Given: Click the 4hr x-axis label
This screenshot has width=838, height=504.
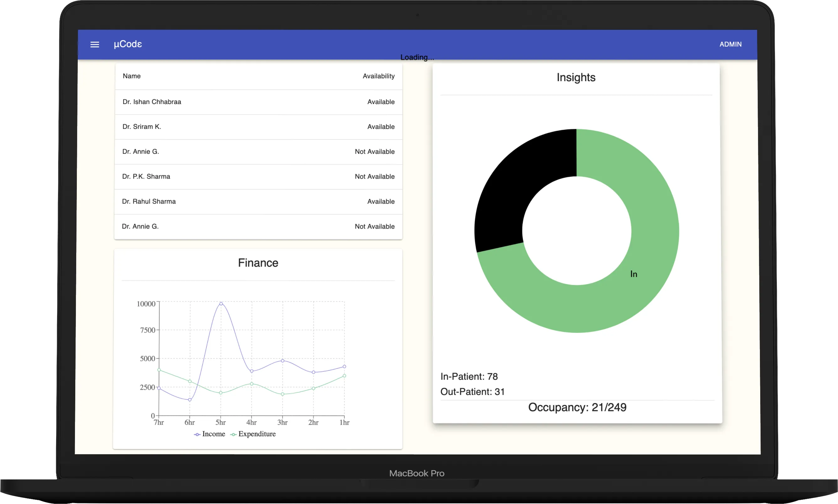Looking at the screenshot, I should [x=252, y=423].
